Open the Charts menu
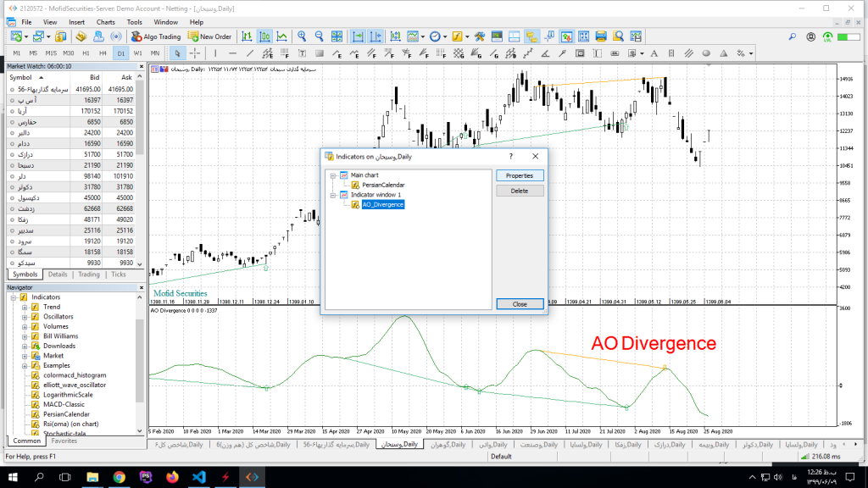Screen dimensions: 868x488 [106, 22]
